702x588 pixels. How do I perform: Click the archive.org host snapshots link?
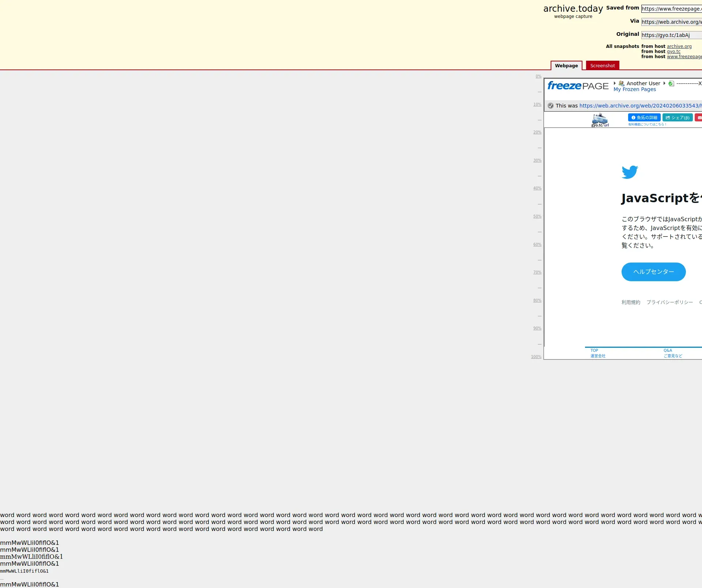tap(679, 46)
